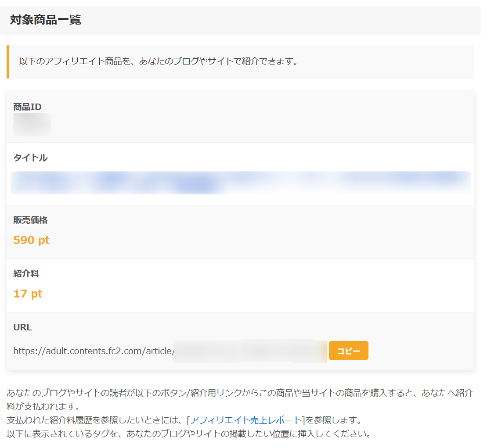Click the URL text starting with https://adult.contents.fc2.com
Screen dimensions: 498x448
click(x=94, y=351)
